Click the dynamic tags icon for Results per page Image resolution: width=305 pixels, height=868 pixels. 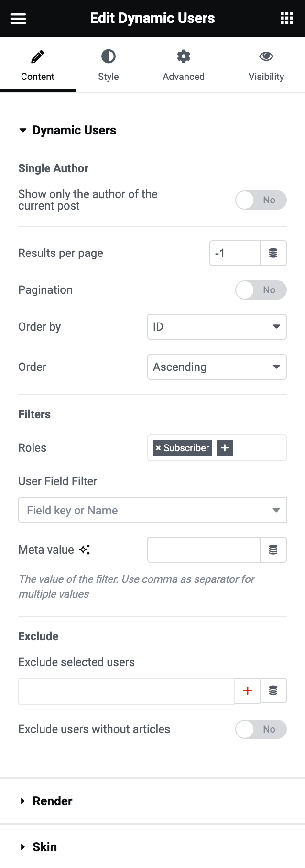(x=273, y=253)
